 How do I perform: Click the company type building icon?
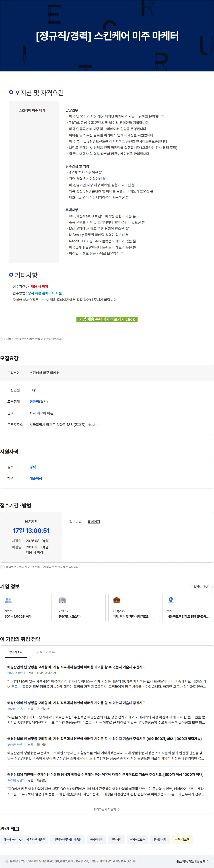tap(62, 600)
